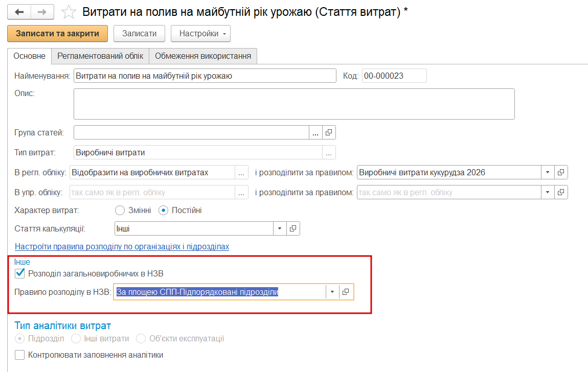The width and height of the screenshot is (588, 372).
Task: Expand Правило розподілу в НЗВ dropdown
Action: [x=332, y=292]
